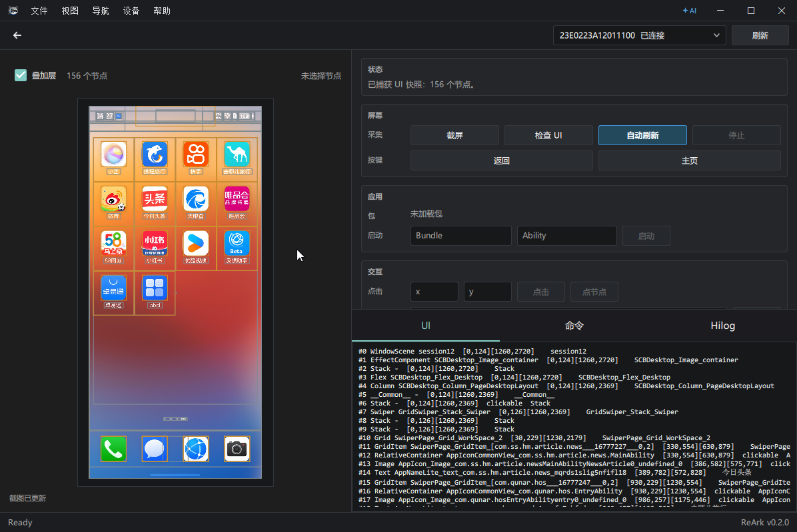This screenshot has width=797, height=532.
Task: Toggle the 自动刷新 auto-refresh button
Action: pos(642,135)
